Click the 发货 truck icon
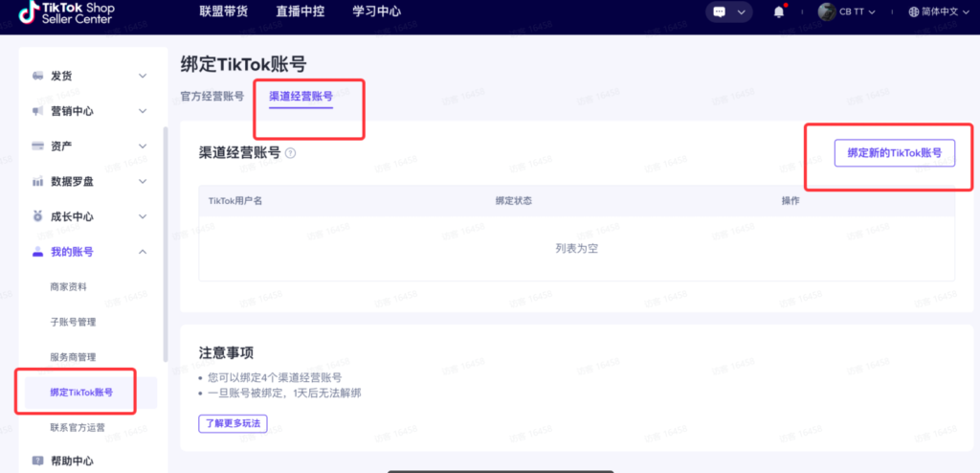 click(37, 76)
